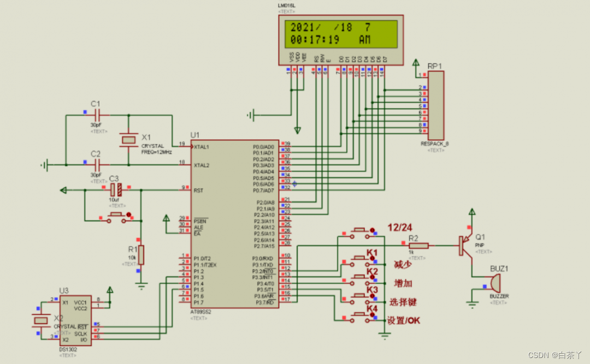Select the BUZ1 buzzer component
This screenshot has width=590, height=364.
point(495,283)
